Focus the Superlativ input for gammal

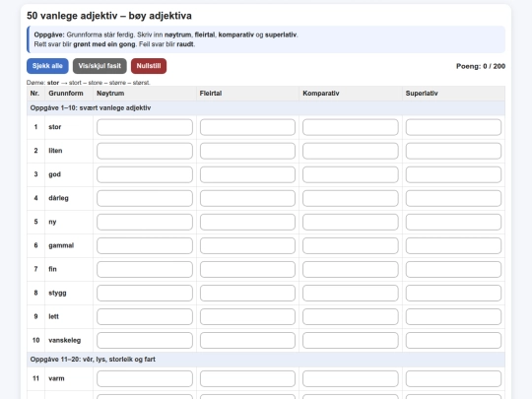pyautogui.click(x=453, y=245)
